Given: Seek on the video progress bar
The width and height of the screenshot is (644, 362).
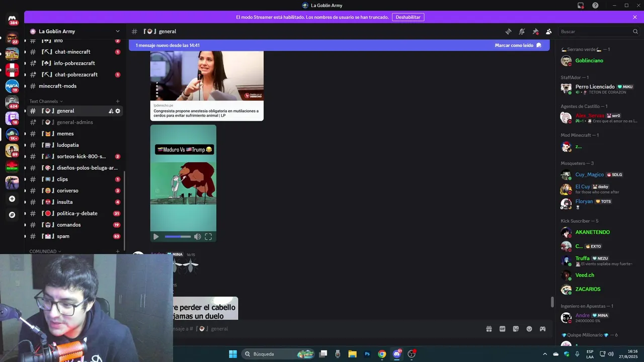Looking at the screenshot, I should [x=178, y=237].
